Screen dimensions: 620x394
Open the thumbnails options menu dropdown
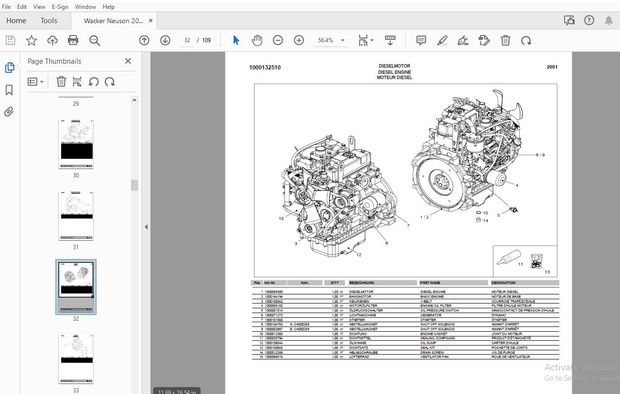[36, 81]
